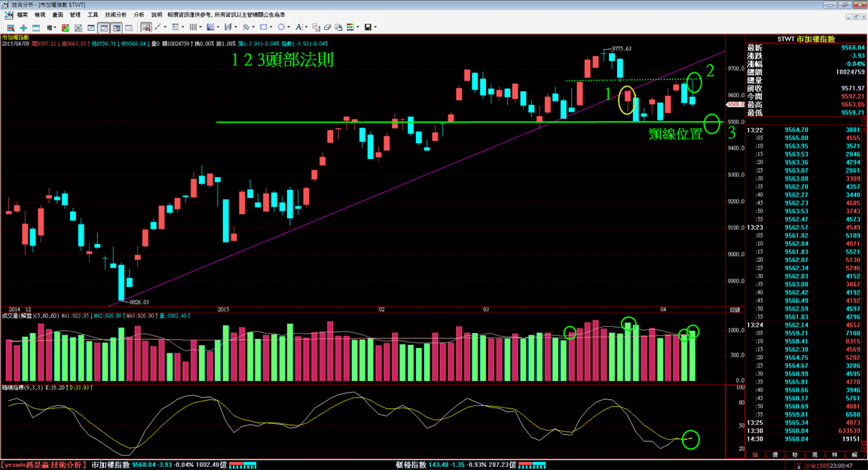
Task: Click the 隨機指標(9,3,3) indicator label
Action: [22, 388]
